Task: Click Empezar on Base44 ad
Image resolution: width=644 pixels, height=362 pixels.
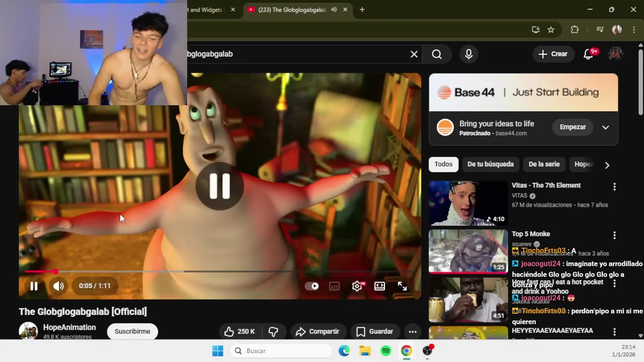Action: [573, 127]
